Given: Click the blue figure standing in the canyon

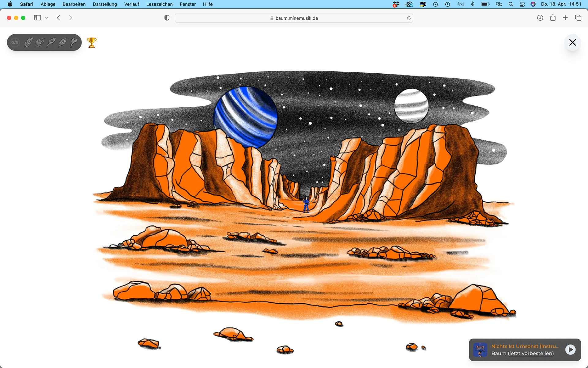Looking at the screenshot, I should coord(306,205).
